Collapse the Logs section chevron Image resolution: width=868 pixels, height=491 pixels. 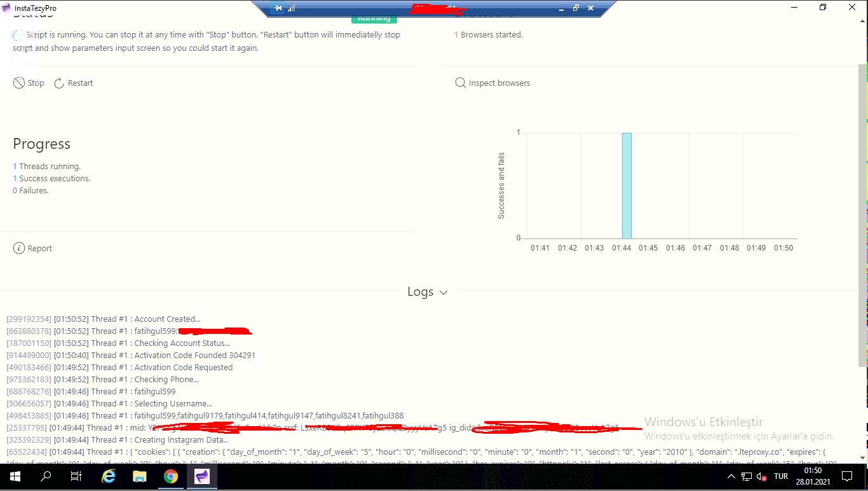tap(444, 293)
